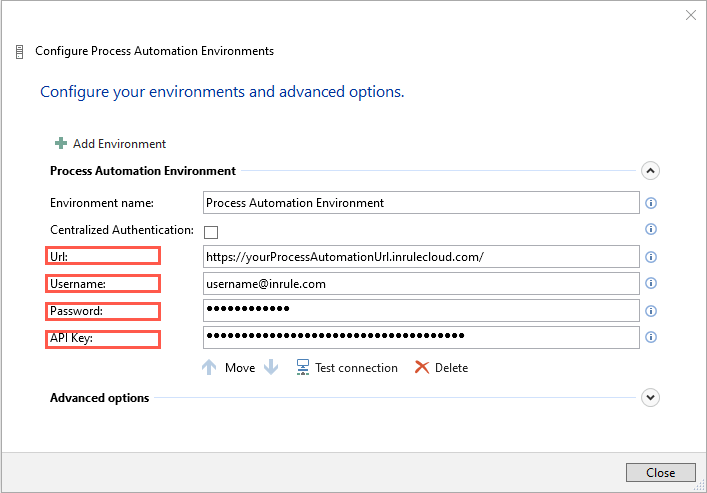The width and height of the screenshot is (707, 493).
Task: Click info icon next to Username field
Action: (651, 284)
